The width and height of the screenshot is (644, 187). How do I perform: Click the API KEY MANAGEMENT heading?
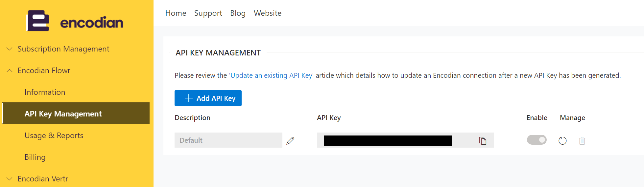pyautogui.click(x=218, y=53)
